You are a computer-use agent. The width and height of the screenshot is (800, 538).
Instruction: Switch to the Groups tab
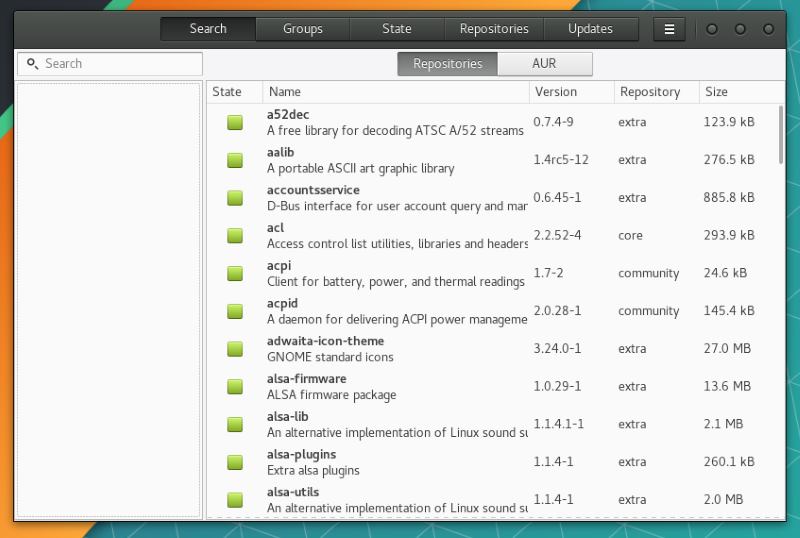pyautogui.click(x=303, y=29)
